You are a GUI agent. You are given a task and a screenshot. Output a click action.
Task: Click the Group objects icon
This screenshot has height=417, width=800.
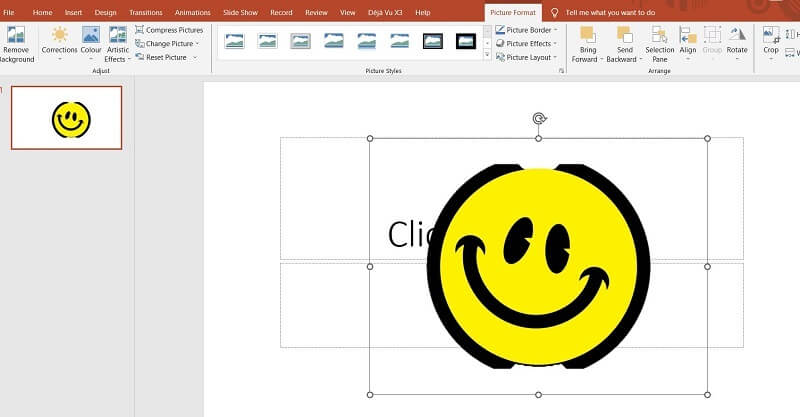(x=712, y=35)
